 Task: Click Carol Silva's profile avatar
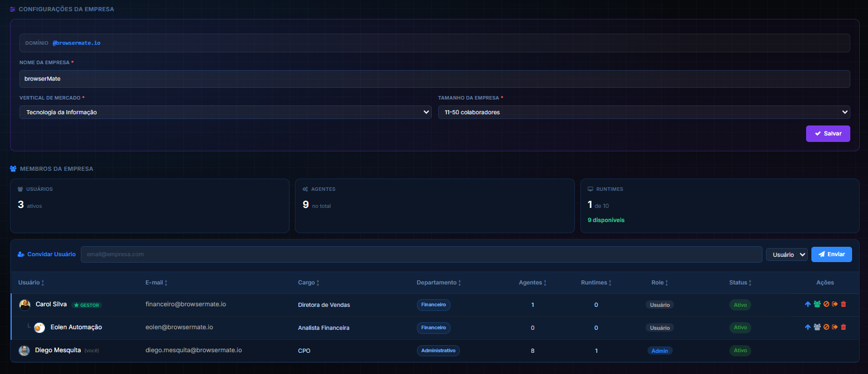(25, 305)
